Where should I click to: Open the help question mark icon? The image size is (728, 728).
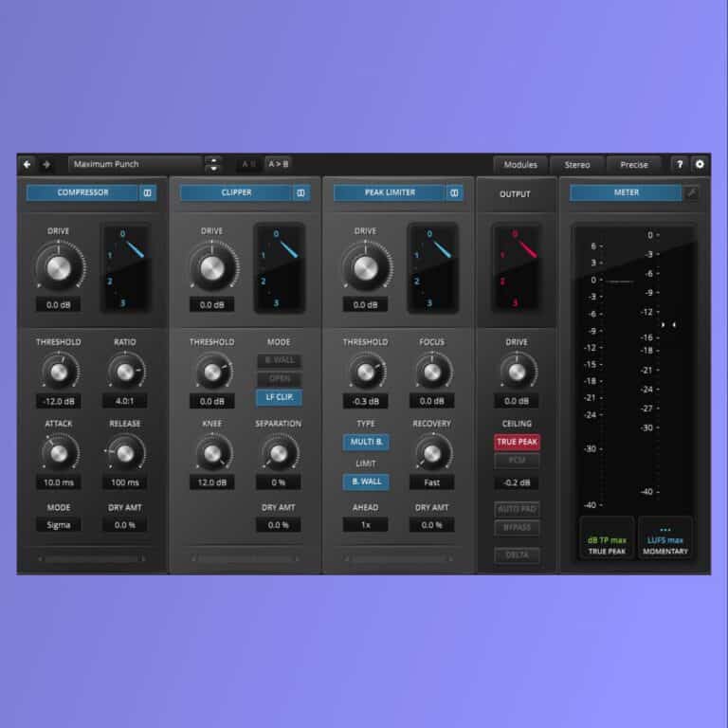click(x=680, y=164)
